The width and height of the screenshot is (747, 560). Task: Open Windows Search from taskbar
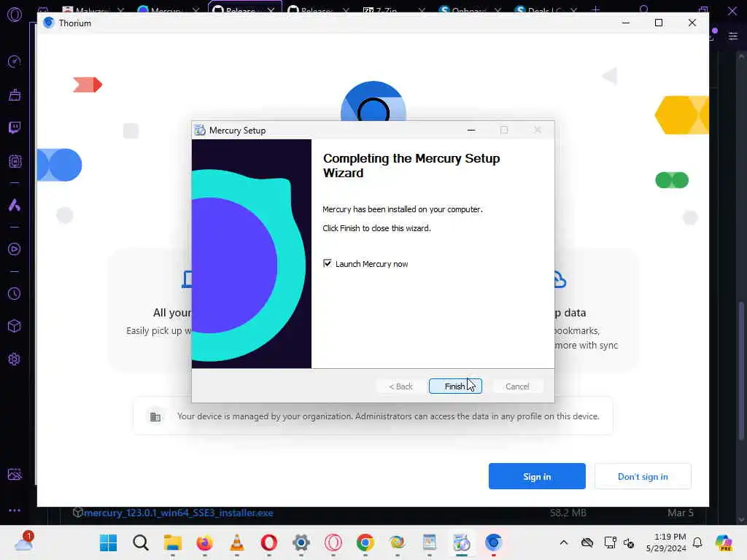[141, 542]
